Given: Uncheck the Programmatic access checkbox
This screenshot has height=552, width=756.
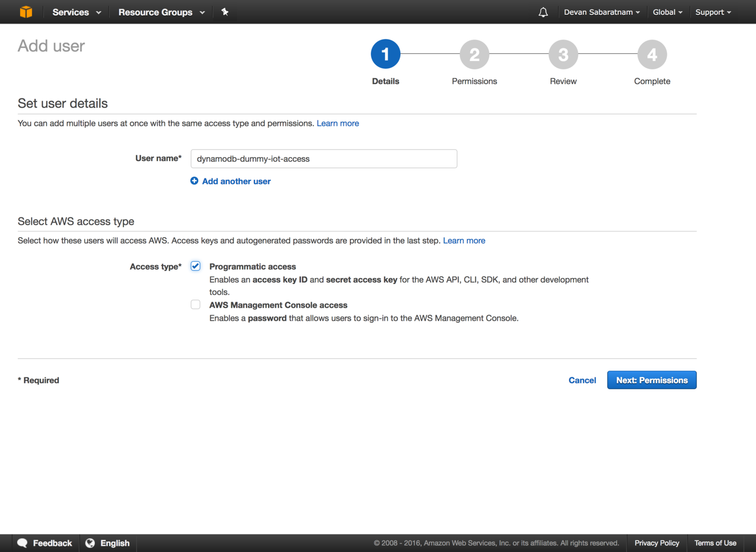Looking at the screenshot, I should click(196, 266).
